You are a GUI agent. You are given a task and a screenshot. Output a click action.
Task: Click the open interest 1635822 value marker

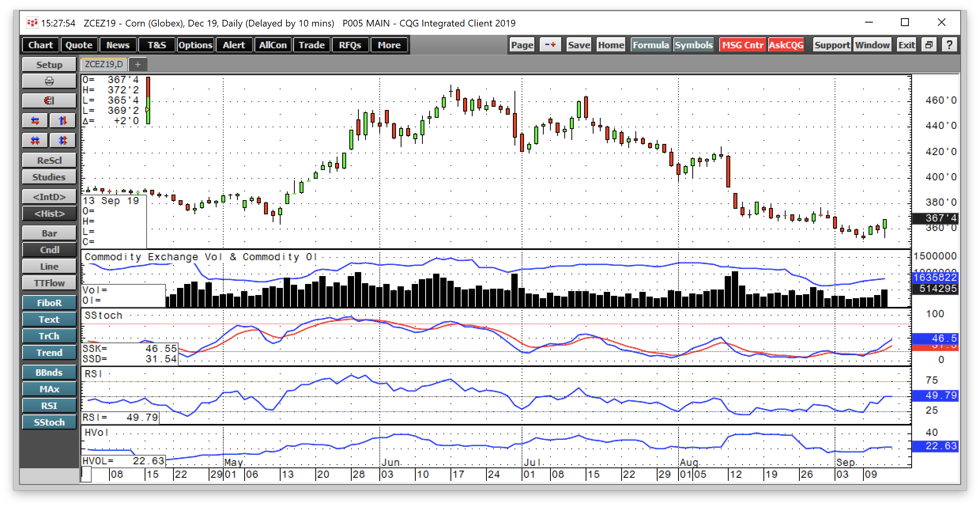click(935, 277)
